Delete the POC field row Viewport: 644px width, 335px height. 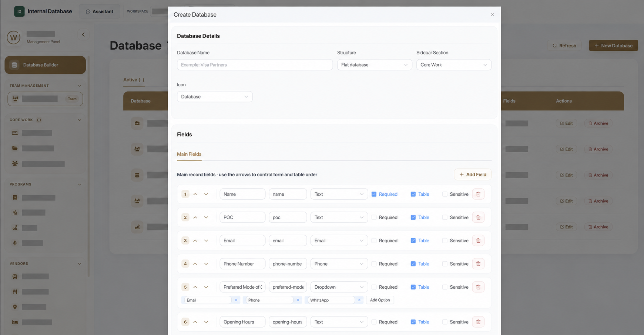(x=478, y=218)
